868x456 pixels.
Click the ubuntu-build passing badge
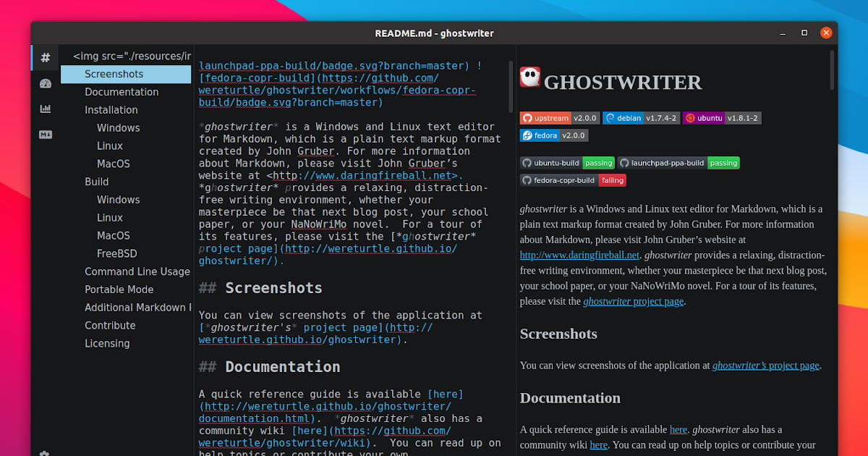click(x=567, y=163)
